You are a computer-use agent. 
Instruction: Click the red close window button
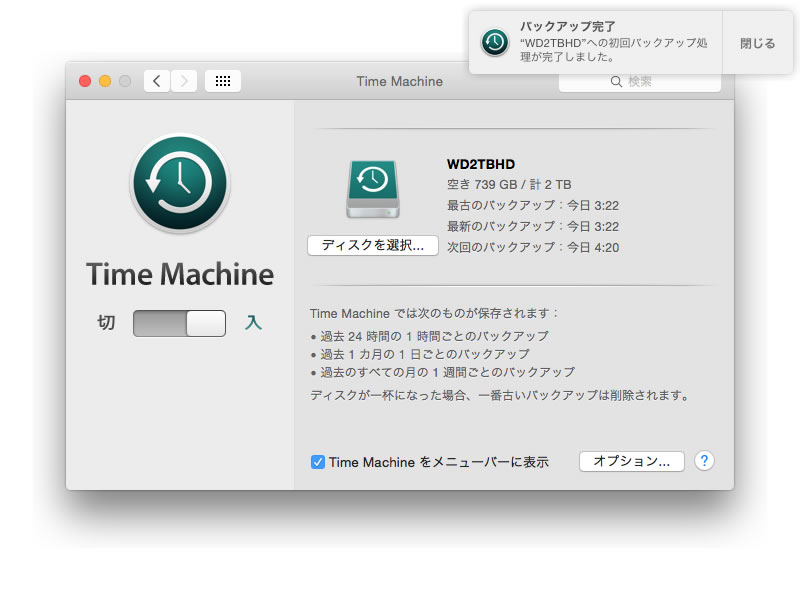(85, 81)
